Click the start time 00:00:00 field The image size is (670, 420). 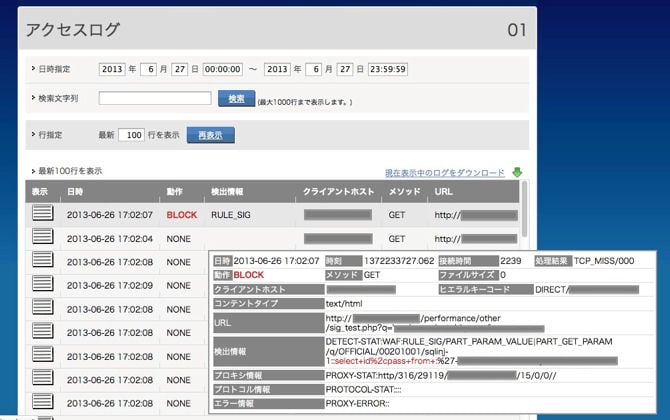[223, 69]
